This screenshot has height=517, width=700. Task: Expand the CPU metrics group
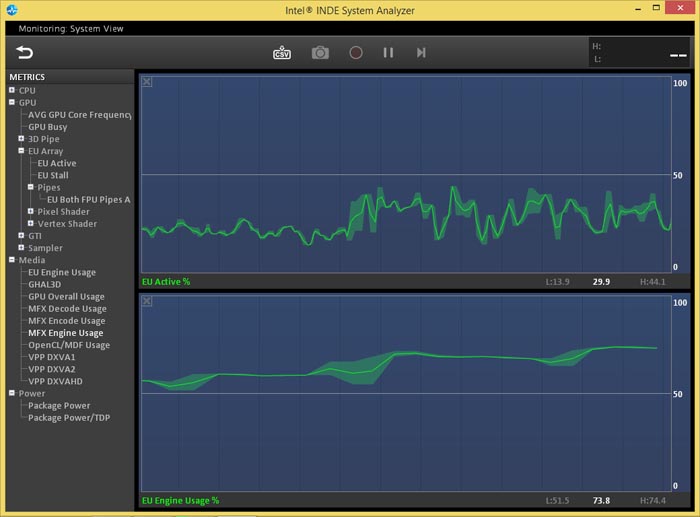pyautogui.click(x=12, y=91)
